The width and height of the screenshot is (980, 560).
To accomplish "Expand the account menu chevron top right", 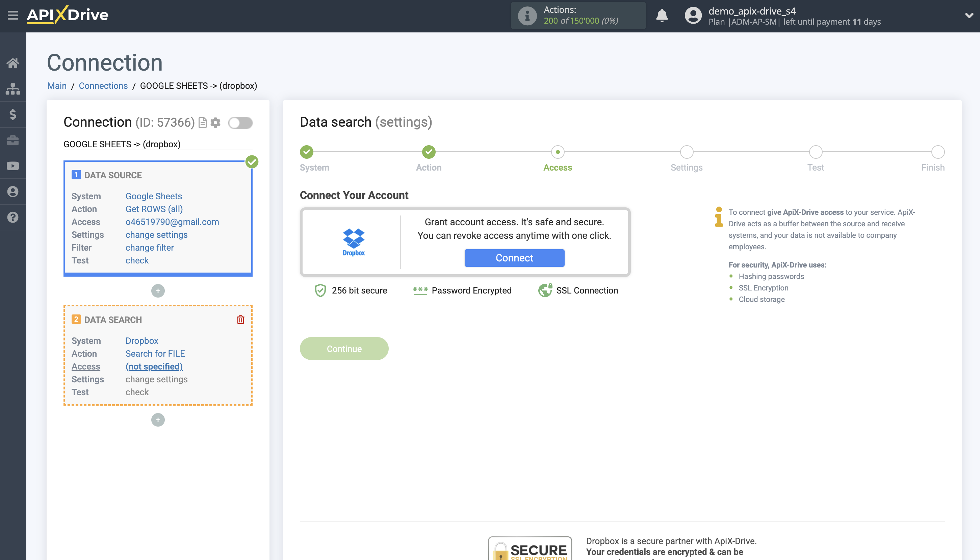I will point(969,16).
